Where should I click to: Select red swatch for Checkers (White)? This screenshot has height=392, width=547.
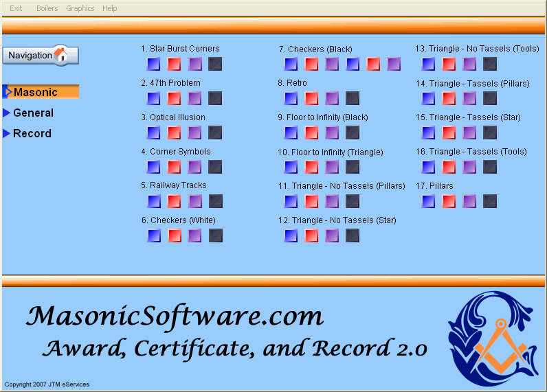(x=175, y=235)
